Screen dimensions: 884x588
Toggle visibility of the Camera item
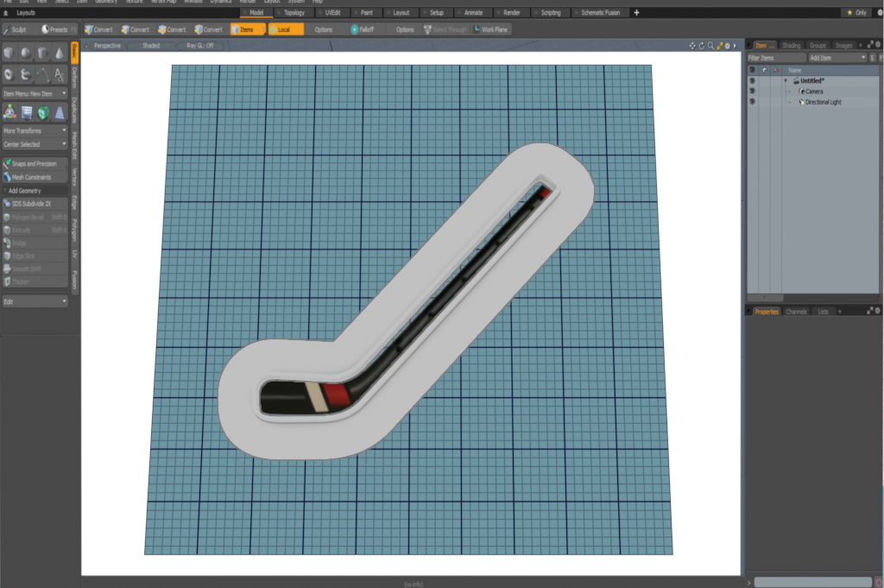click(x=752, y=91)
